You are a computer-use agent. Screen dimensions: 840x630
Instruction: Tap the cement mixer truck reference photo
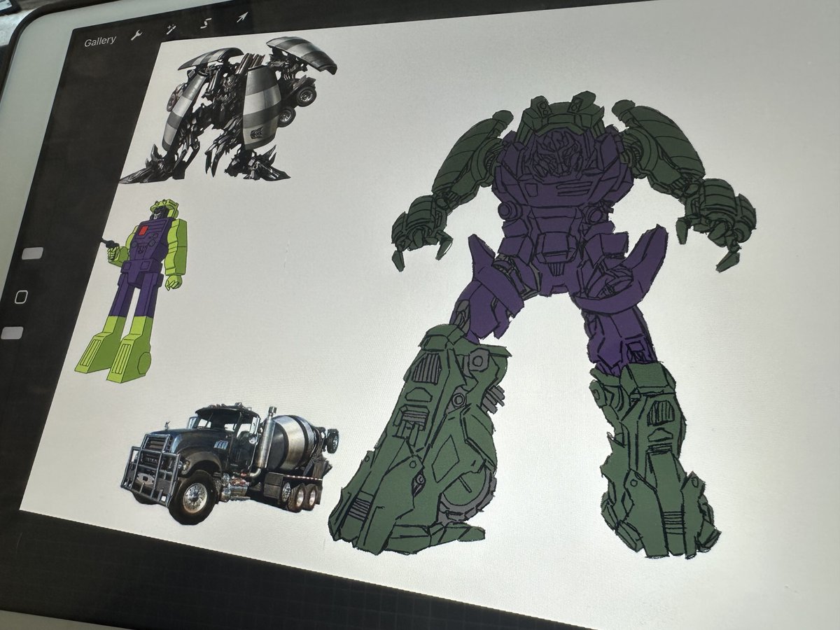coord(228,462)
